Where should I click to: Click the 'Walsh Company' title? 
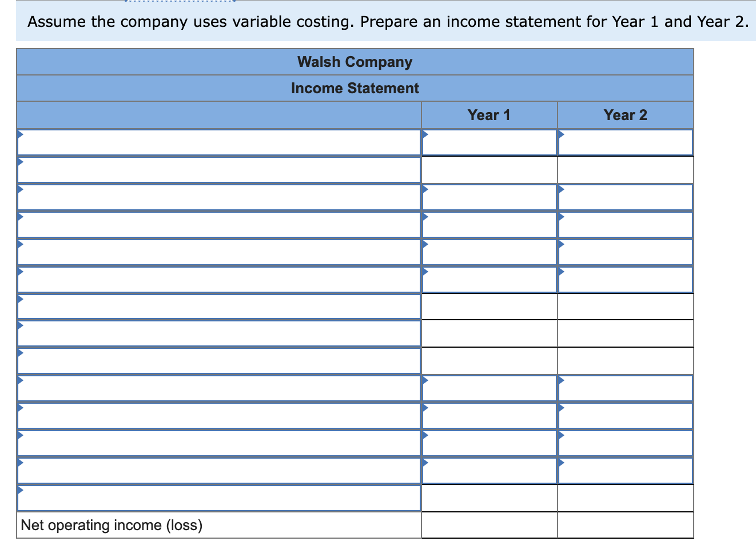[x=355, y=62]
